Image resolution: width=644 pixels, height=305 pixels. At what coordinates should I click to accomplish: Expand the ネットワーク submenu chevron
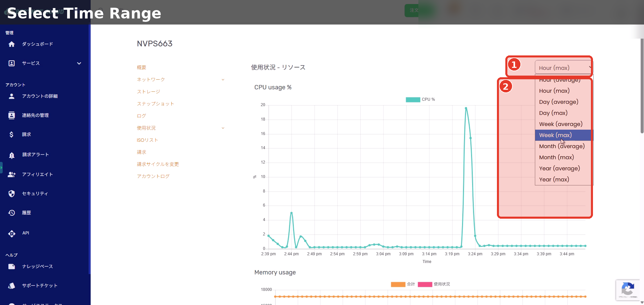(223, 80)
